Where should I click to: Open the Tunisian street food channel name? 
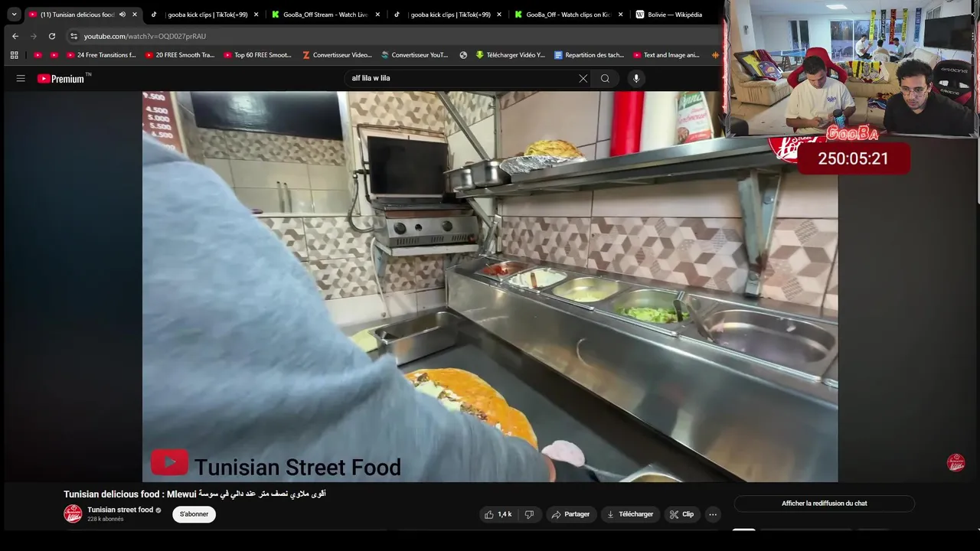120,510
